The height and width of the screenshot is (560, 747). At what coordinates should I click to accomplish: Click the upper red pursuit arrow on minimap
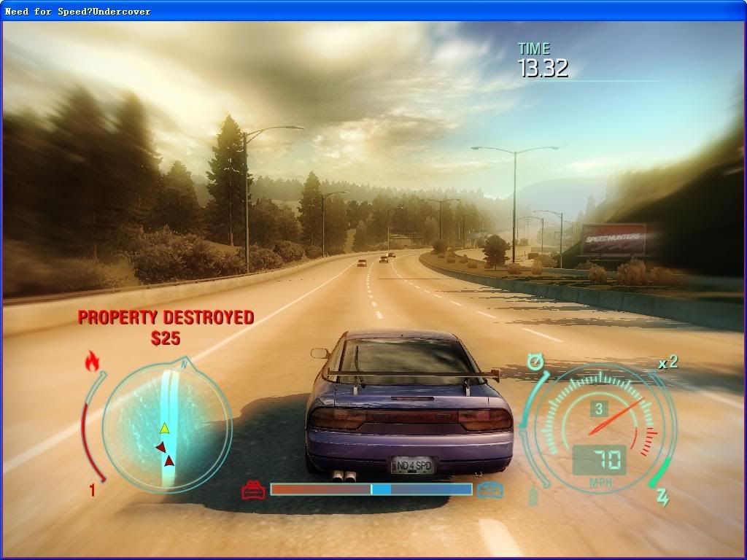click(160, 447)
